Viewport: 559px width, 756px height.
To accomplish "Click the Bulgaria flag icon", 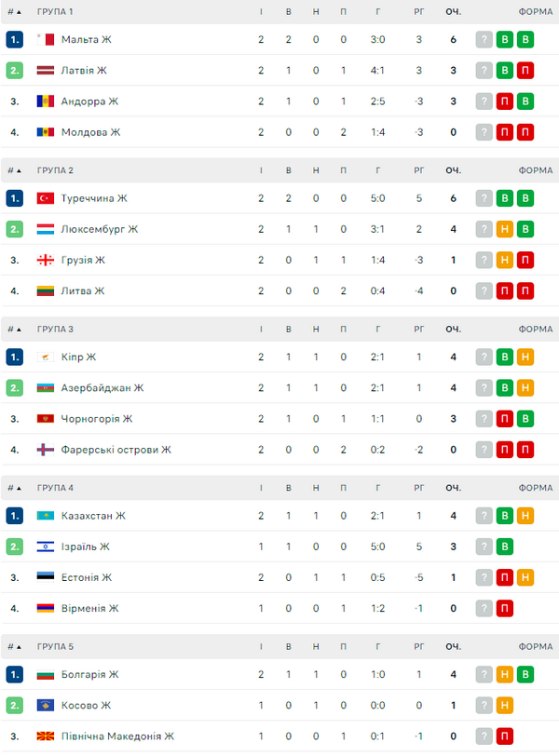I will click(x=45, y=674).
